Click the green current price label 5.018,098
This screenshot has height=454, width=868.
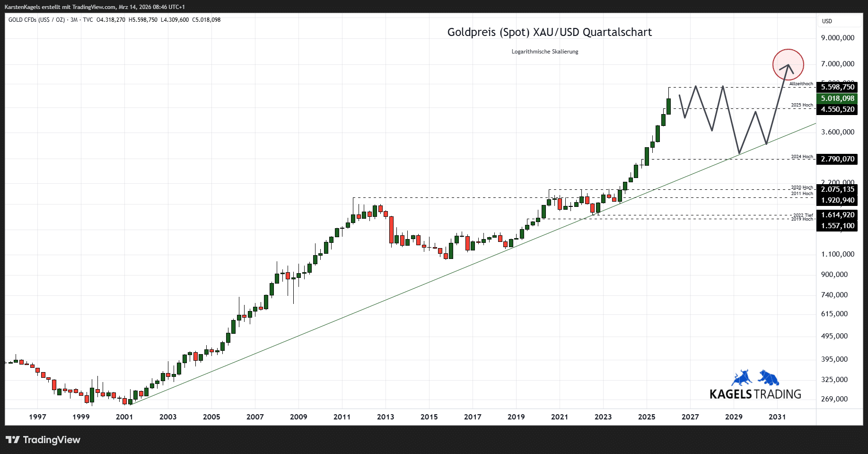pos(837,98)
